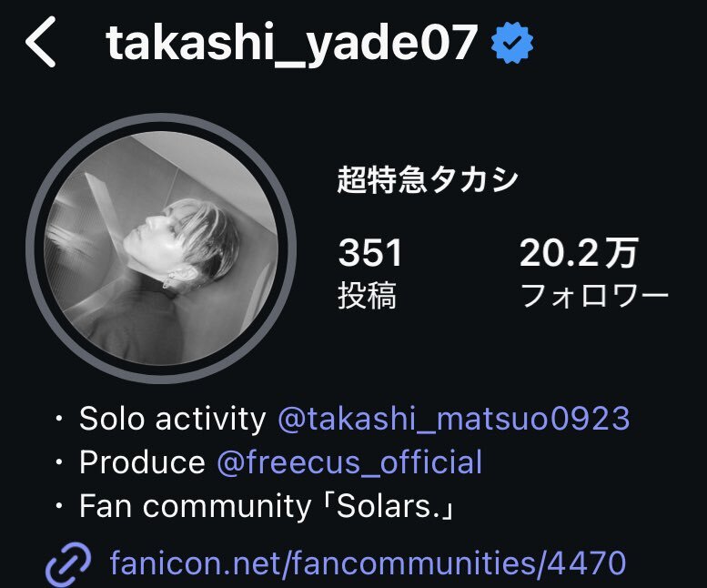Open the @freecus_official mention
Screen dimensions: 707x588
pos(349,462)
